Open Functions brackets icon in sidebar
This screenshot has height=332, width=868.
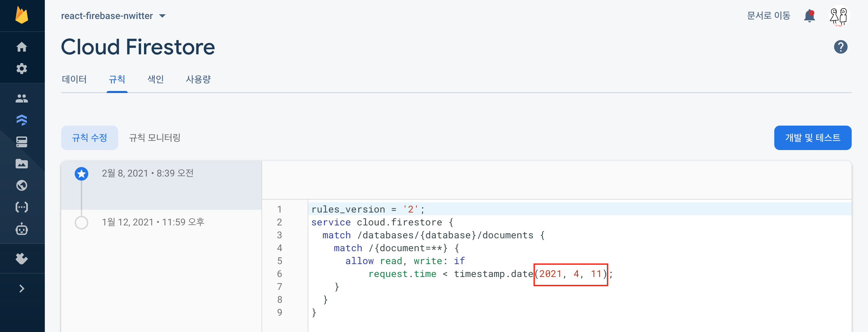(x=22, y=207)
